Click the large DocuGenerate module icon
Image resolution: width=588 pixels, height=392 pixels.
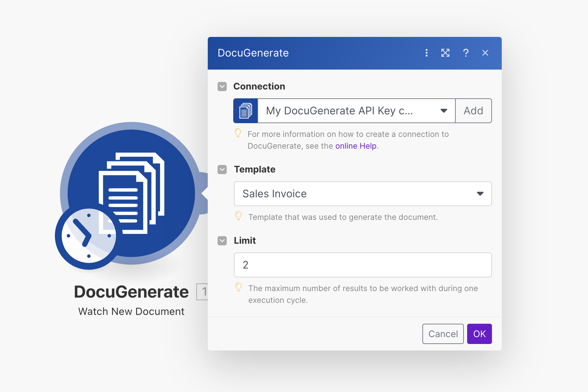(131, 193)
